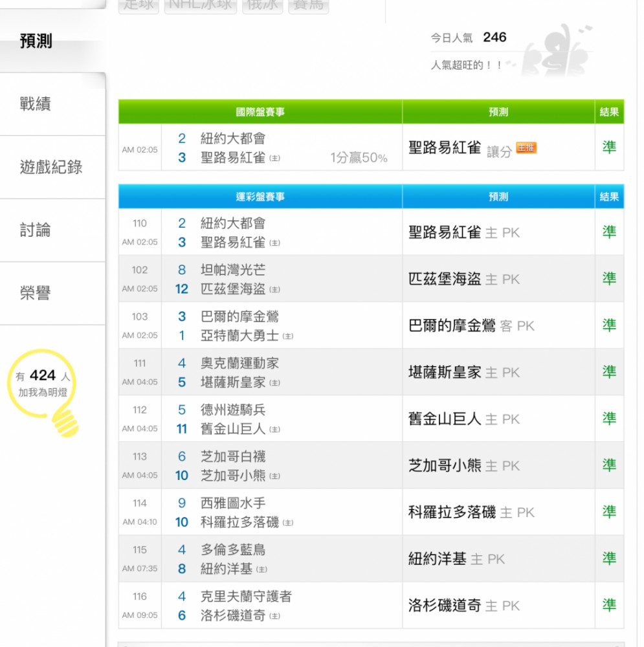Click the 準 result in 國際盤 table

pos(609,147)
